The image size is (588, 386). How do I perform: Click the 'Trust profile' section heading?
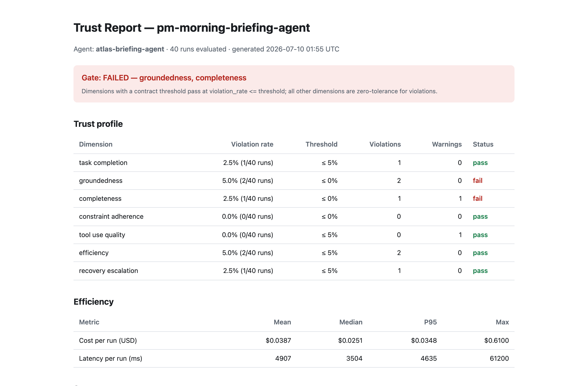click(x=98, y=124)
